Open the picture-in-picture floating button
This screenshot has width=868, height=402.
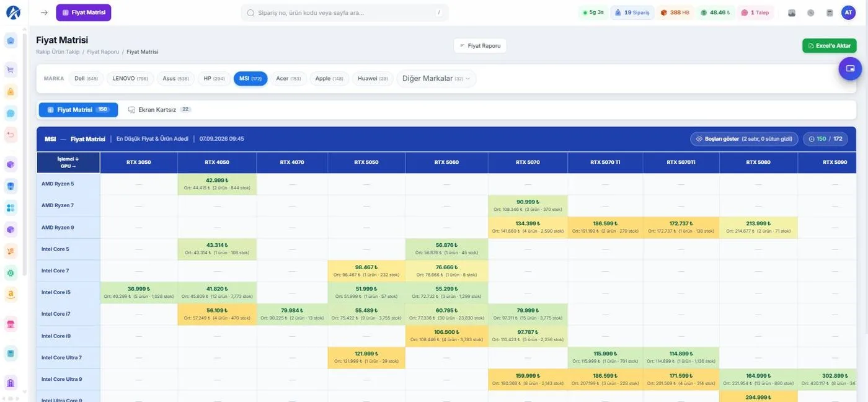point(850,68)
